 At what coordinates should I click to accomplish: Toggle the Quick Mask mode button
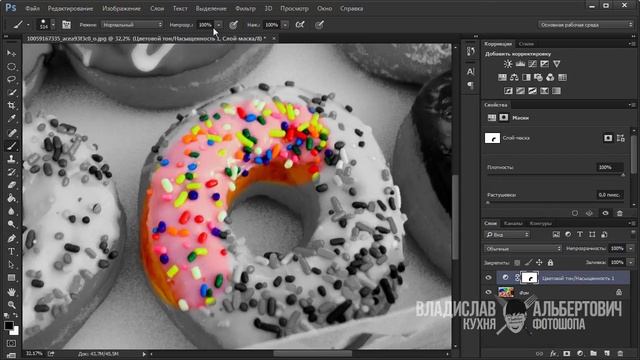(11, 343)
